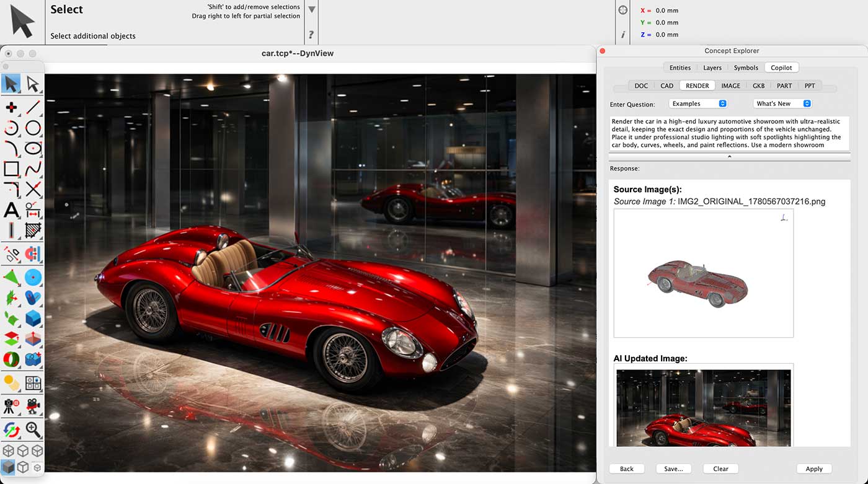868x484 pixels.
Task: Select the shaded cube view mode
Action: (8, 467)
